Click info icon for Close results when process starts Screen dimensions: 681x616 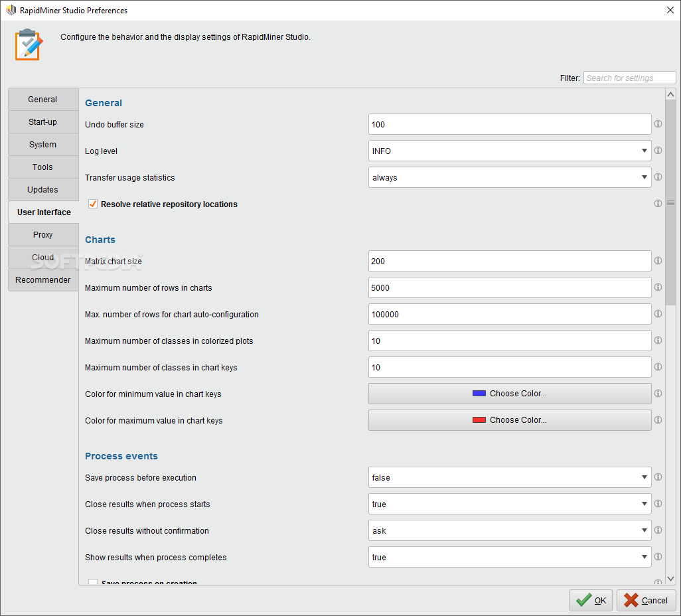(x=658, y=503)
